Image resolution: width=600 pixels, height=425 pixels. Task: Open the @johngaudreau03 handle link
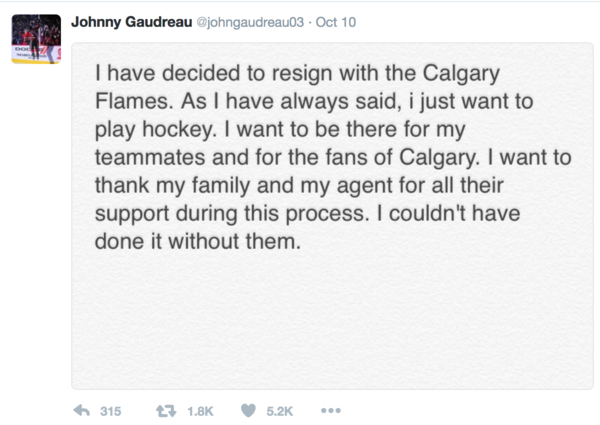click(250, 23)
